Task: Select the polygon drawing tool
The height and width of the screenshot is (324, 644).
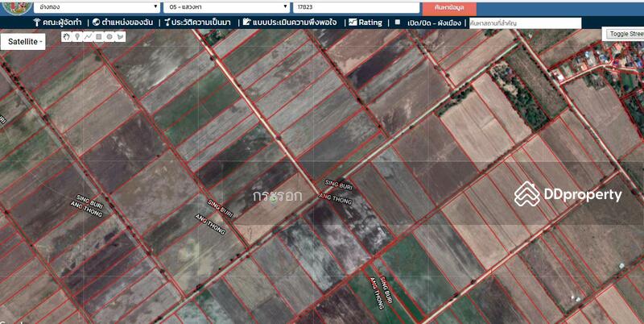Action: [x=120, y=36]
